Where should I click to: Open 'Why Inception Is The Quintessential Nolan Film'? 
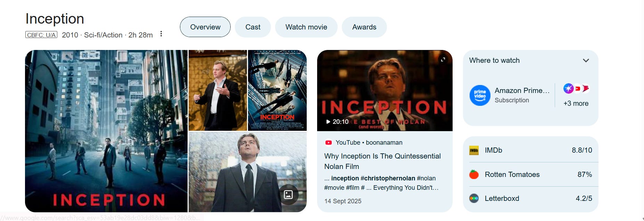(382, 161)
